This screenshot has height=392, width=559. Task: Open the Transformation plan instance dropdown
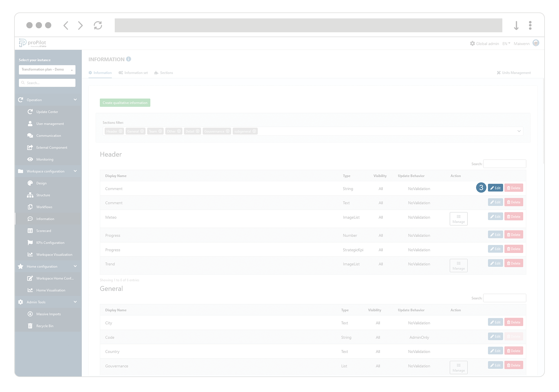click(47, 70)
